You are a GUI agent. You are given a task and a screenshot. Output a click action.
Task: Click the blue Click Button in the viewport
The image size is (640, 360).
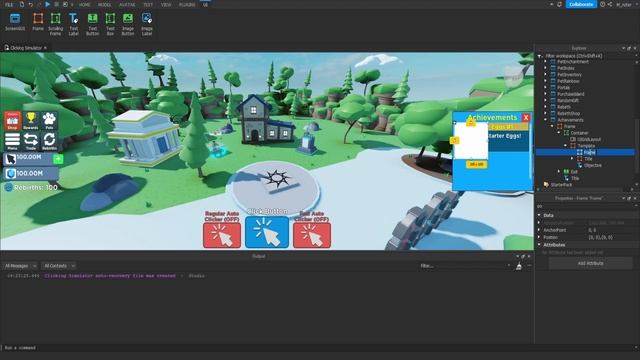coord(267,232)
